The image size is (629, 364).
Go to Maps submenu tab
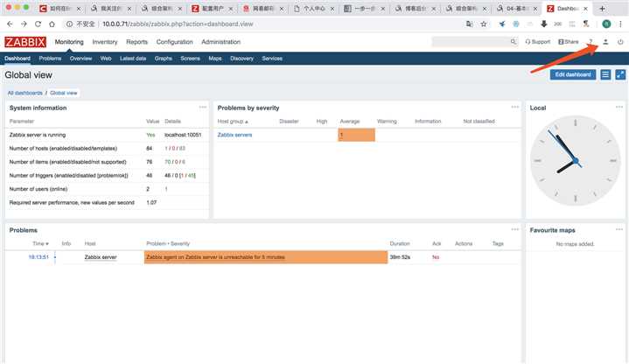215,59
